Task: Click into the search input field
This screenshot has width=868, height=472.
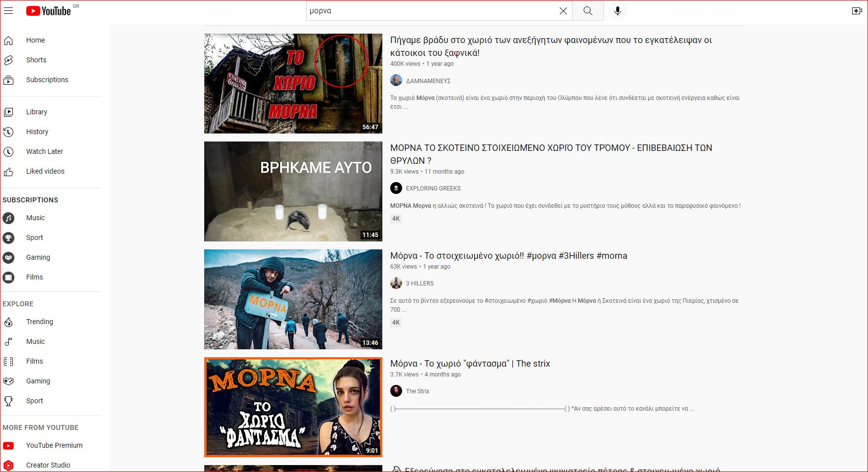Action: (430, 11)
